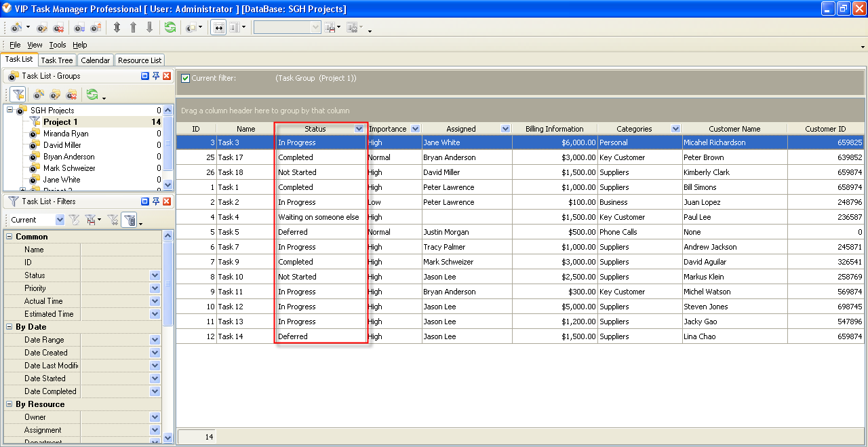Sort by the Billing Information column header
868x447 pixels.
click(554, 129)
